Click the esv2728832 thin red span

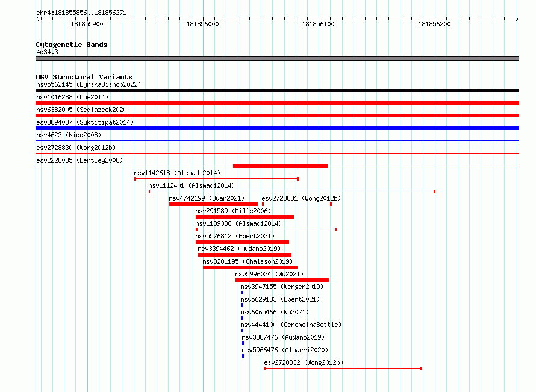tap(343, 369)
